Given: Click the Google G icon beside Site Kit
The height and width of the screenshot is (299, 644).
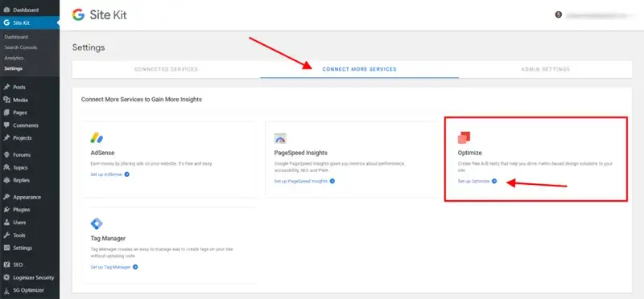Looking at the screenshot, I should [x=6, y=23].
